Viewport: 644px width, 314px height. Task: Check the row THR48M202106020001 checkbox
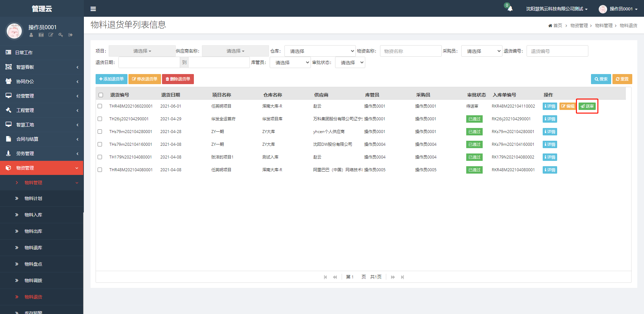(x=100, y=106)
